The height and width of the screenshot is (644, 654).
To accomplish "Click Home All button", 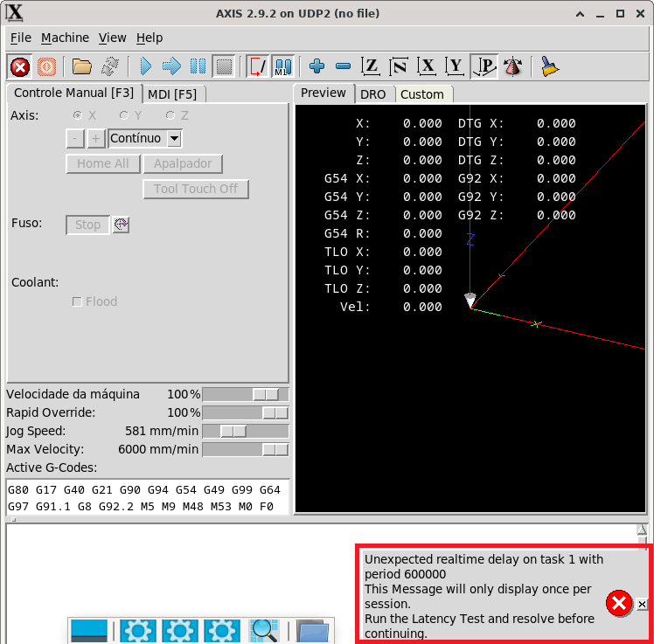I will coord(103,163).
